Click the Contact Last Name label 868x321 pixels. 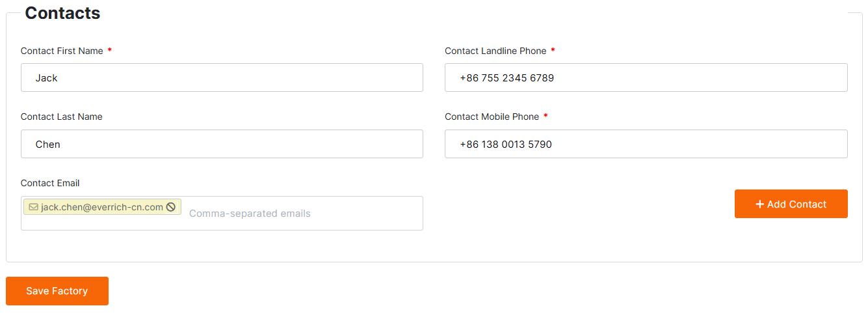coord(62,117)
